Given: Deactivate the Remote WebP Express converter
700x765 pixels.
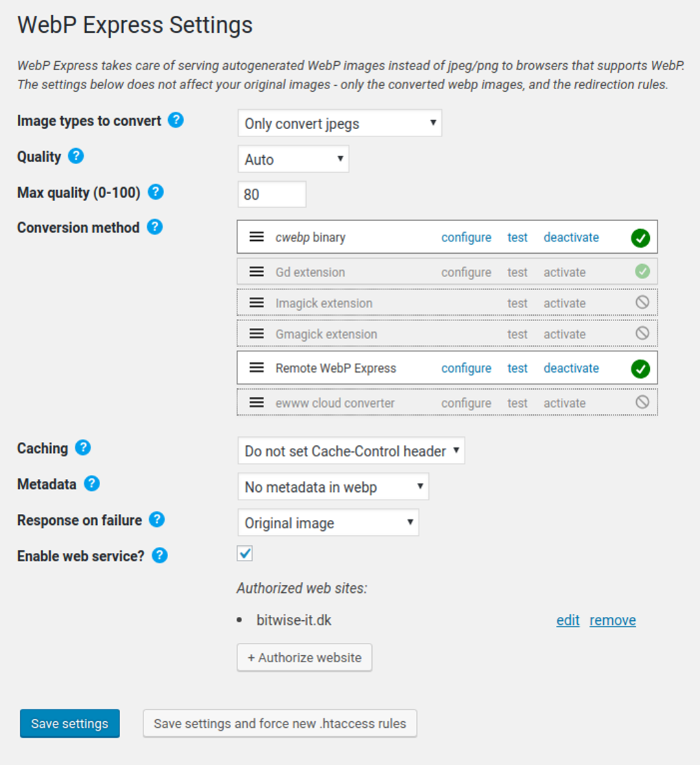Looking at the screenshot, I should pos(571,368).
